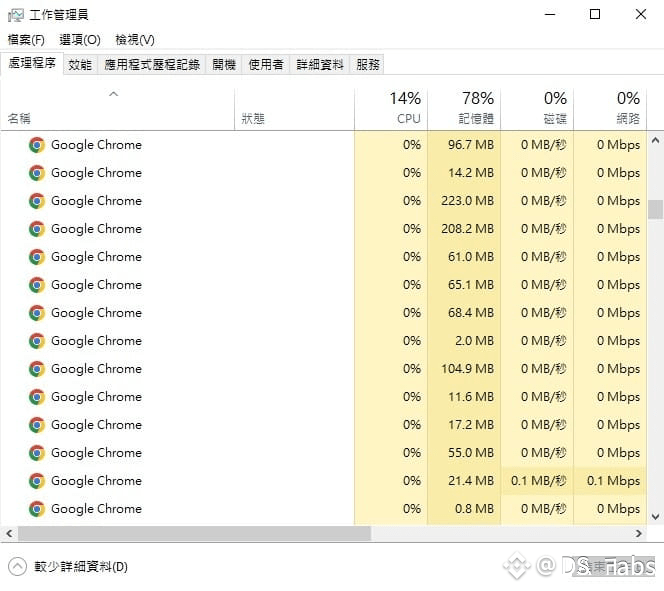Click CPU 0% cell in 21.4 MB row
The width and height of the screenshot is (664, 591).
click(391, 481)
